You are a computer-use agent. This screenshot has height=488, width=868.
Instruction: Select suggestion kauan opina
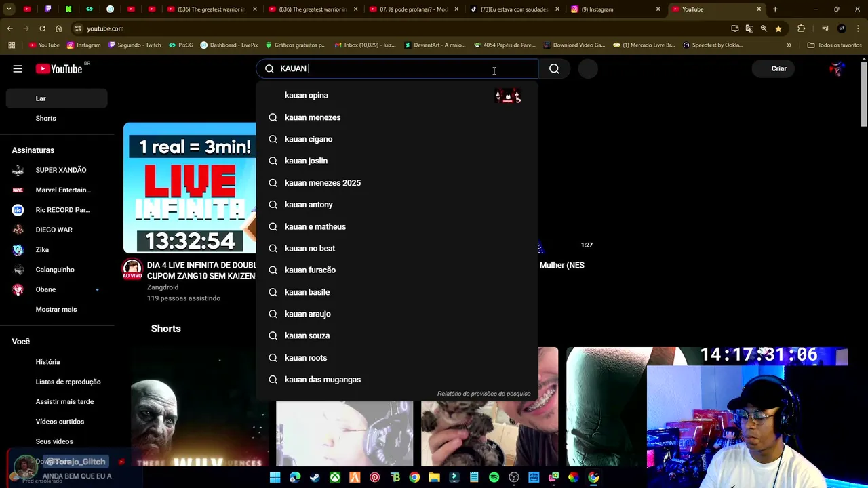[x=397, y=96]
